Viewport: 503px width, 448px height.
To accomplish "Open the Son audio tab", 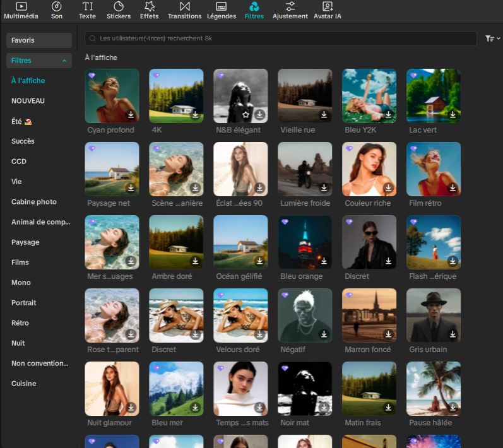I will 57,11.
